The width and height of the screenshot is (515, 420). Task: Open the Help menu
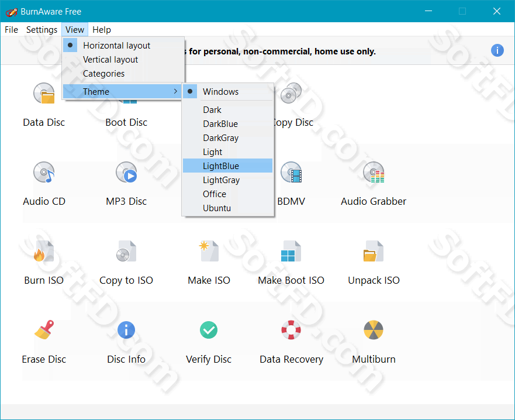[102, 30]
